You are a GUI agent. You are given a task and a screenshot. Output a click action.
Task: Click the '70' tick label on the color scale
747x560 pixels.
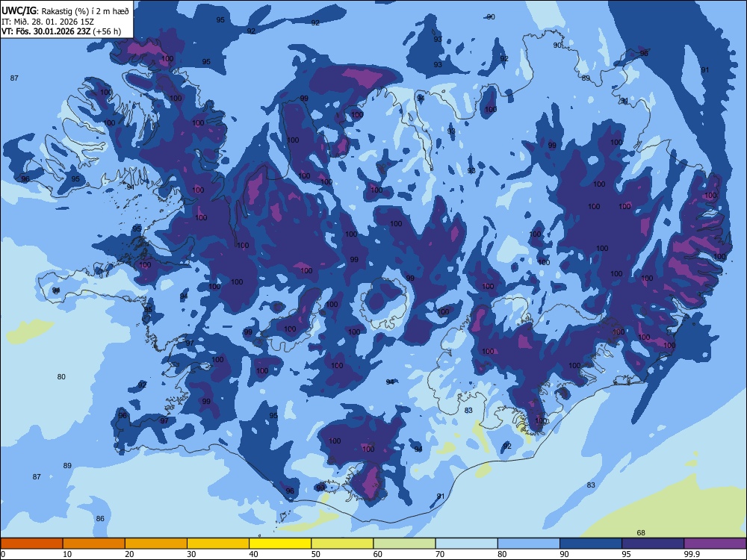[440, 554]
